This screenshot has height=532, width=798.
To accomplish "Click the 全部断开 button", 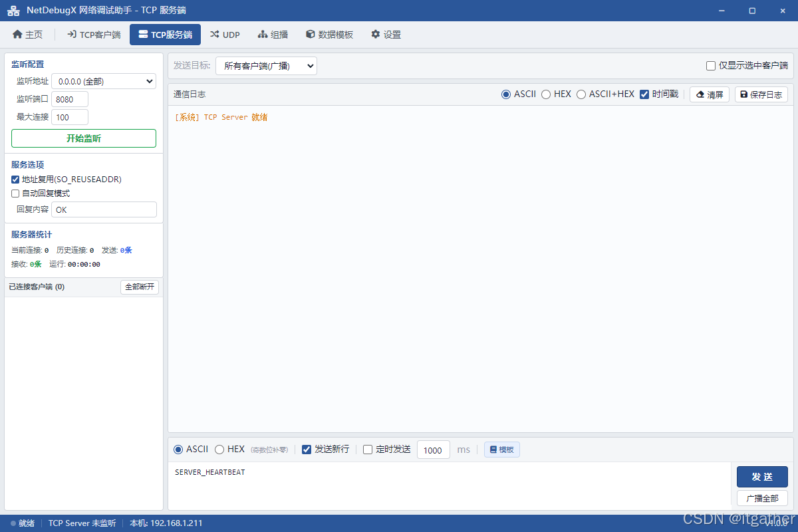I will (x=140, y=287).
